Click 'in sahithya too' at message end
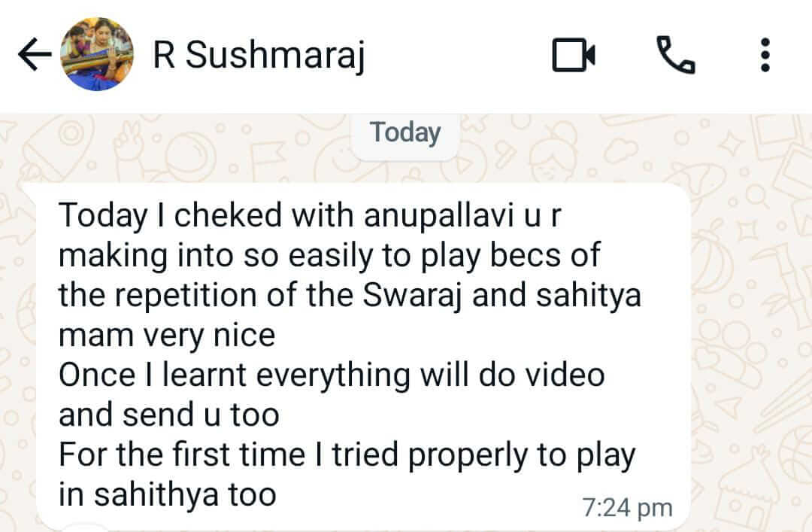812x532 pixels. 167,494
